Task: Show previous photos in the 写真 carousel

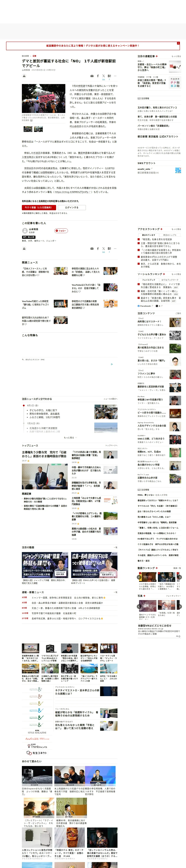Action: [x=139, y=607]
